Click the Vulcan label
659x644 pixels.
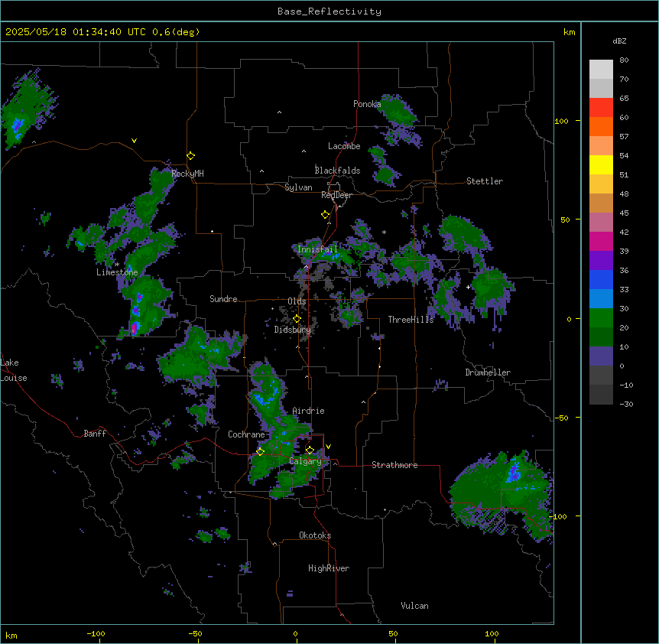415,606
